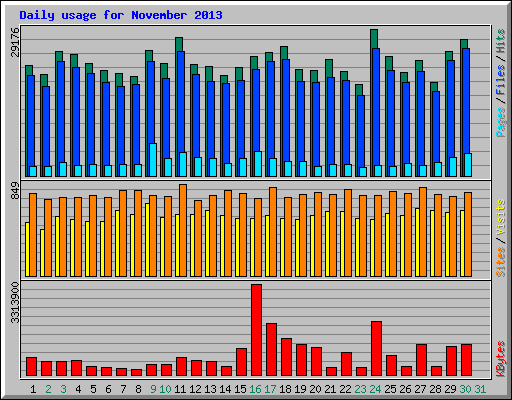The width and height of the screenshot is (512, 400).
Task: Click day label 21 on x-axis
Action: (330, 389)
